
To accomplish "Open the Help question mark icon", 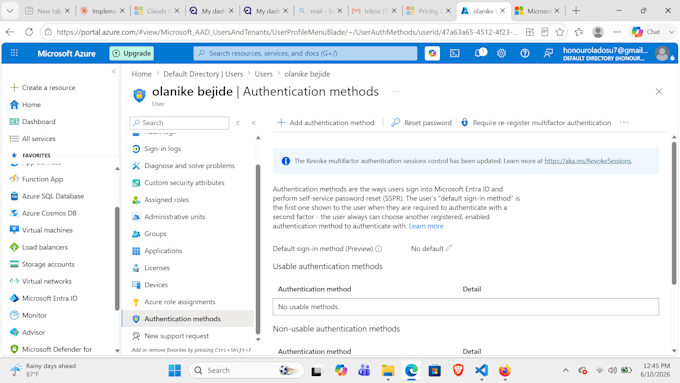I will tap(525, 53).
